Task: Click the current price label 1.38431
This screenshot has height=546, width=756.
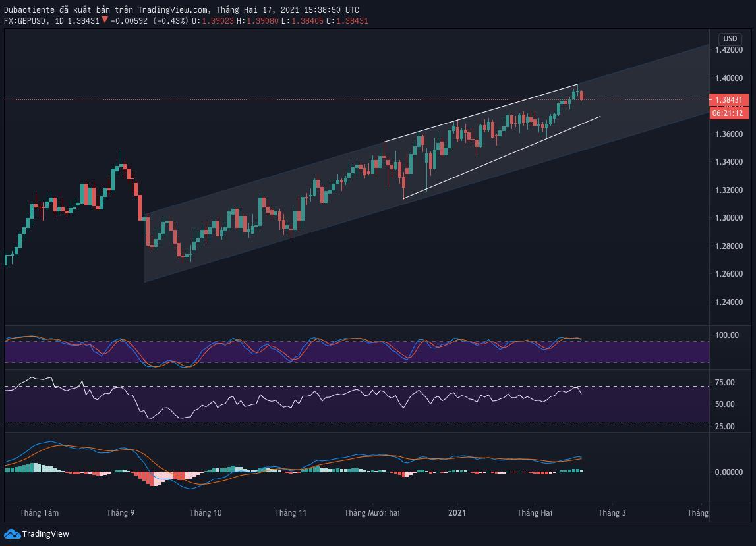Action: (728, 100)
